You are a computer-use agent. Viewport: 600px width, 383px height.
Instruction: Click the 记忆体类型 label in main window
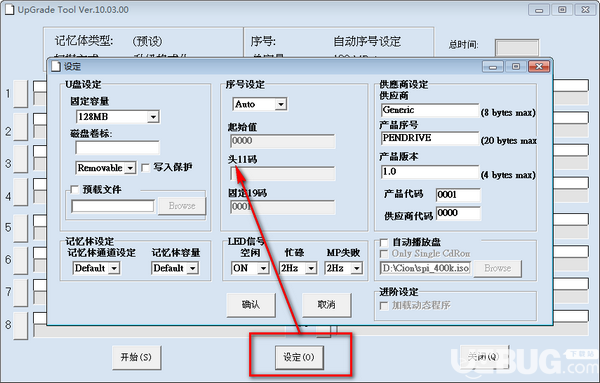[x=84, y=41]
